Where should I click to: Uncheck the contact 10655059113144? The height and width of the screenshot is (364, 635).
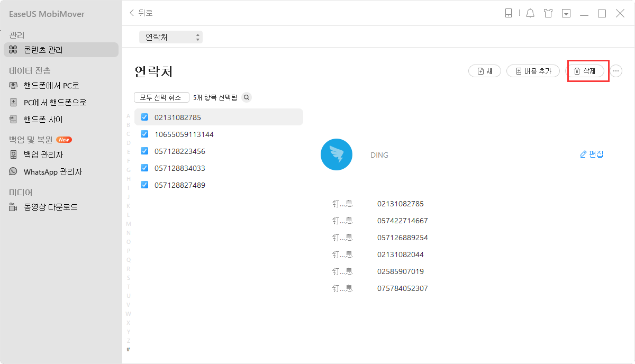click(144, 134)
